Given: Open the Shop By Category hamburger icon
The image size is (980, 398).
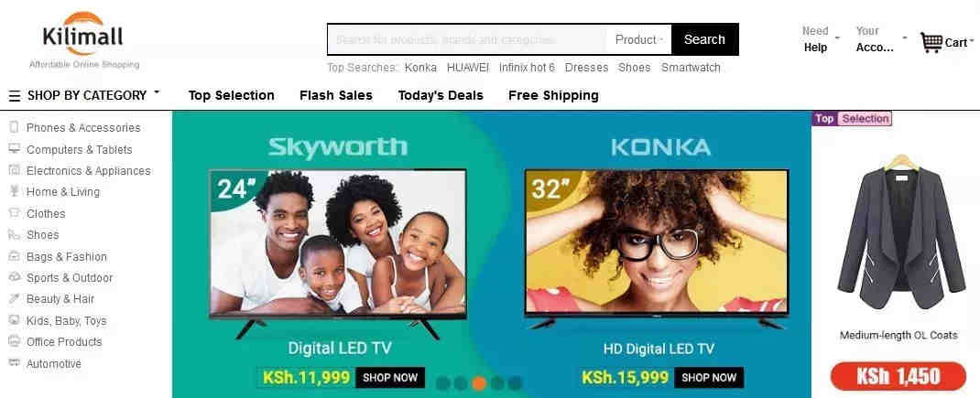Looking at the screenshot, I should tap(15, 96).
